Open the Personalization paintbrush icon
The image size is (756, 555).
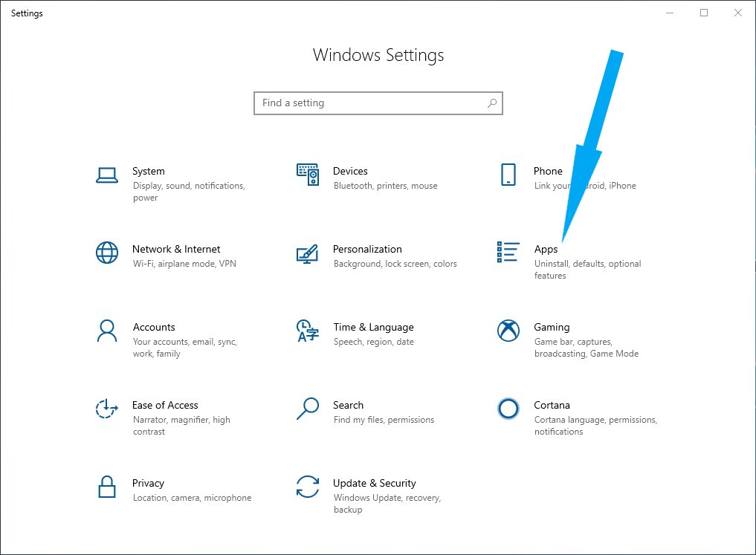coord(307,254)
